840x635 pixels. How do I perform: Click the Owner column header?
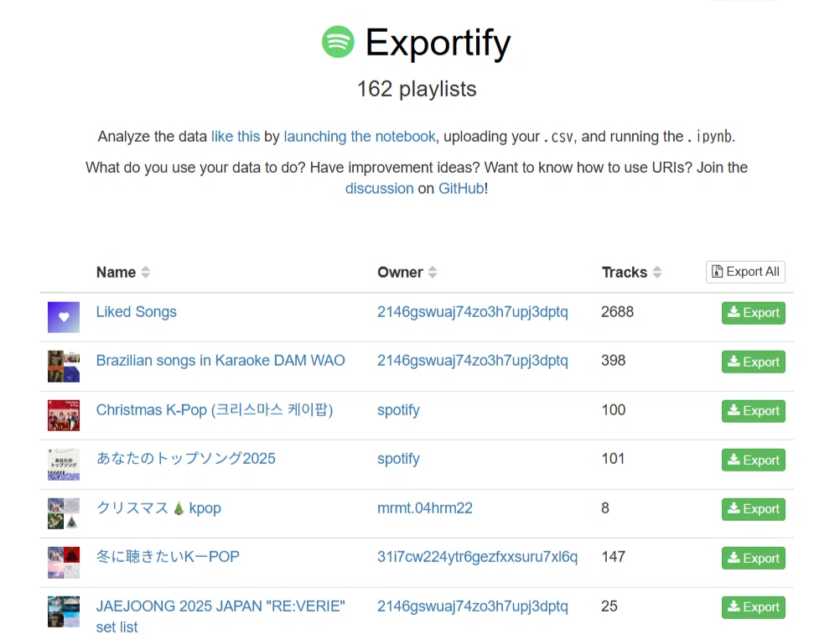pyautogui.click(x=400, y=273)
